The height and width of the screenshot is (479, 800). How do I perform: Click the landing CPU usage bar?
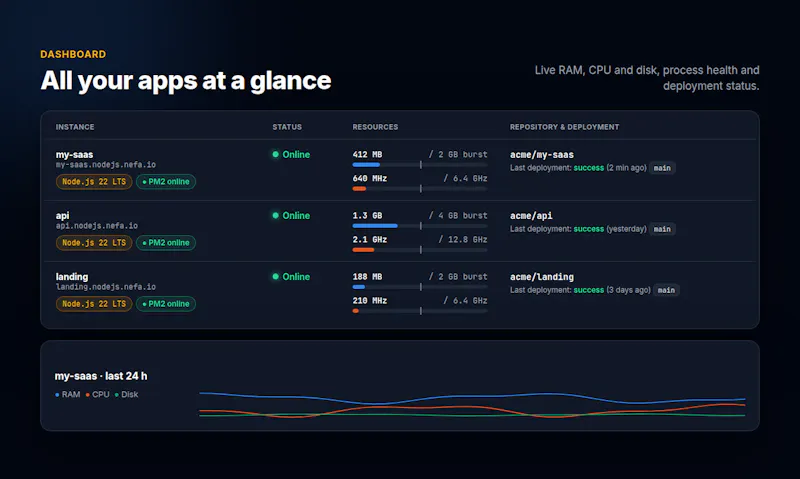(x=420, y=311)
